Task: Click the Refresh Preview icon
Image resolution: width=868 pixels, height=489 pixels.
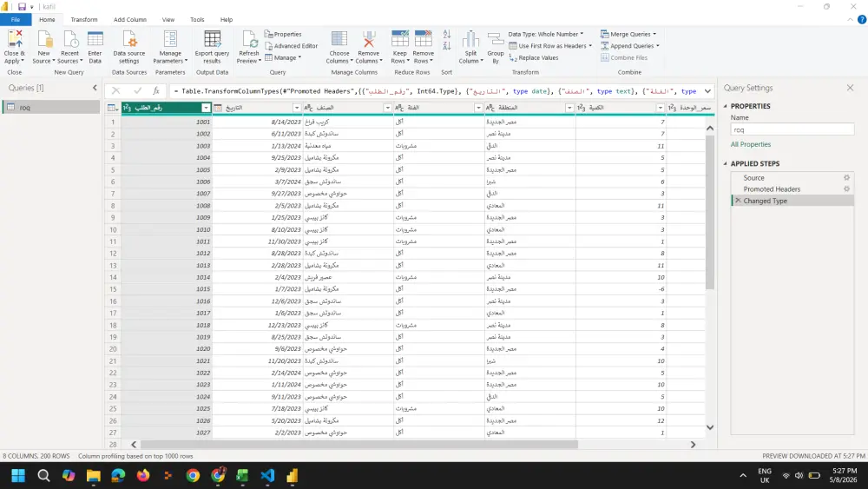Action: pos(249,40)
